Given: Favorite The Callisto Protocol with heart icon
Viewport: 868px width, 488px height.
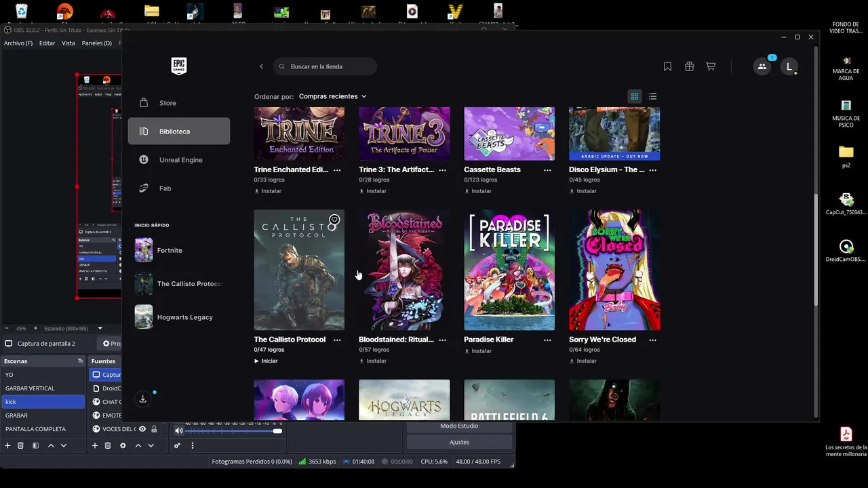Looking at the screenshot, I should coord(334,220).
